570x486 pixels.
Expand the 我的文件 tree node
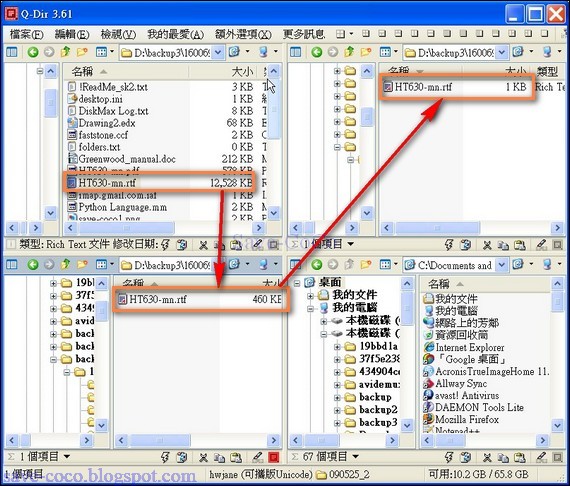click(310, 296)
